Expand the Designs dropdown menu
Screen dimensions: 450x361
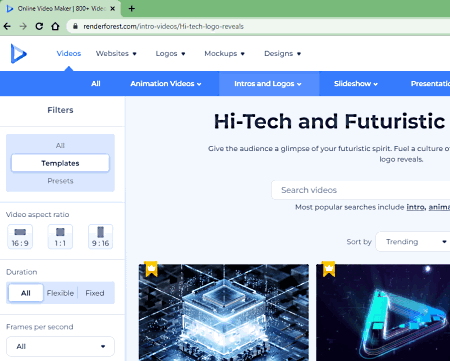click(282, 53)
